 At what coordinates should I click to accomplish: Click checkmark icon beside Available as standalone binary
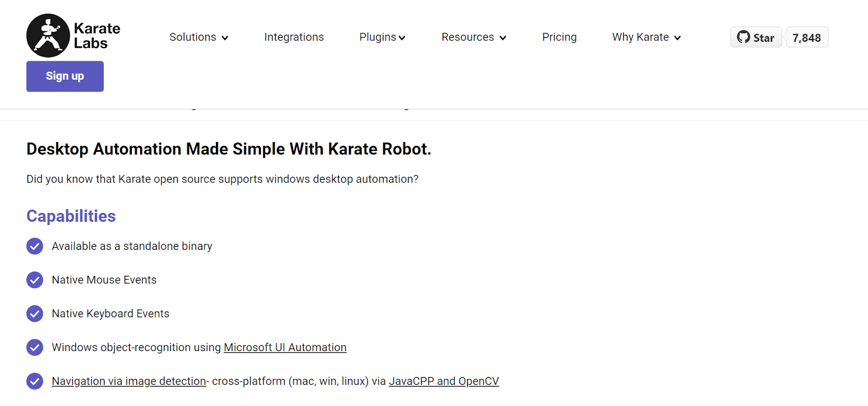pyautogui.click(x=35, y=246)
